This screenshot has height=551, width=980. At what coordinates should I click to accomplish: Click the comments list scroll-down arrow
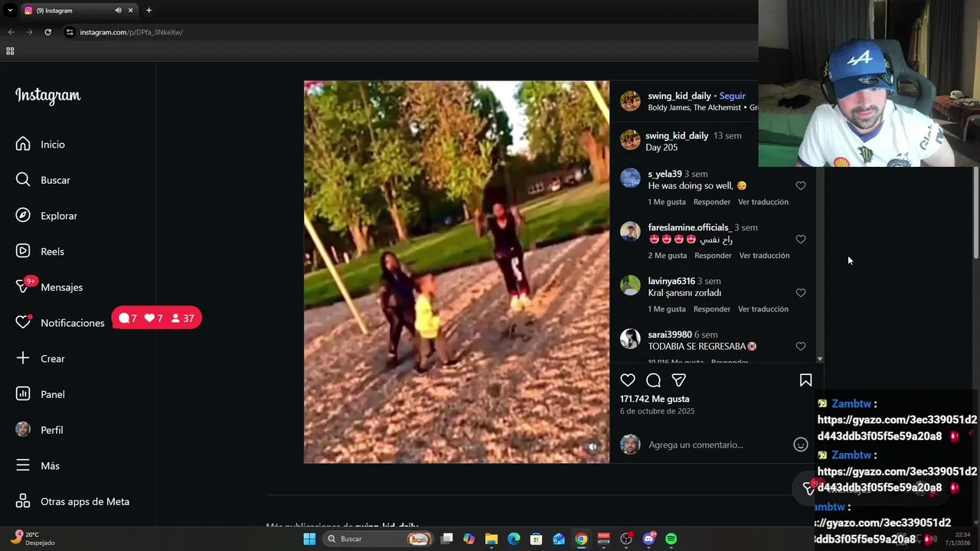[820, 359]
